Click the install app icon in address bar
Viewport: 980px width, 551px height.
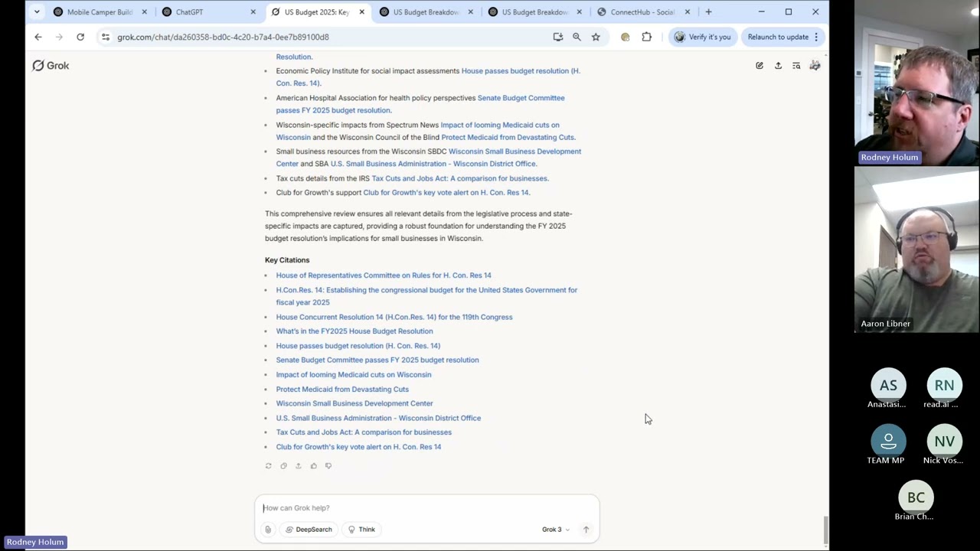point(558,37)
